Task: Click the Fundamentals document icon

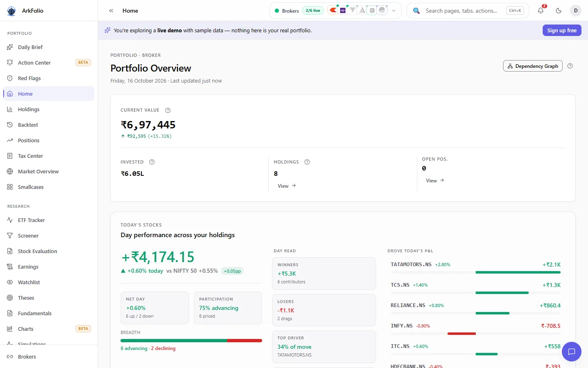Action: (x=10, y=313)
